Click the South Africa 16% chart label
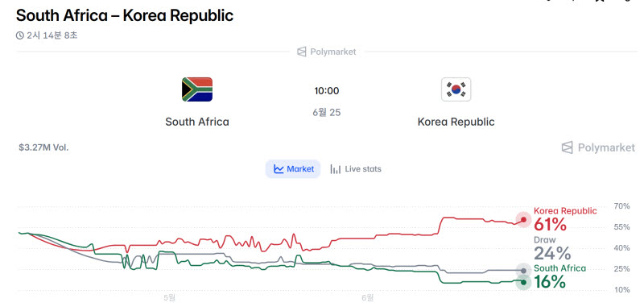644x307 pixels. click(x=559, y=277)
